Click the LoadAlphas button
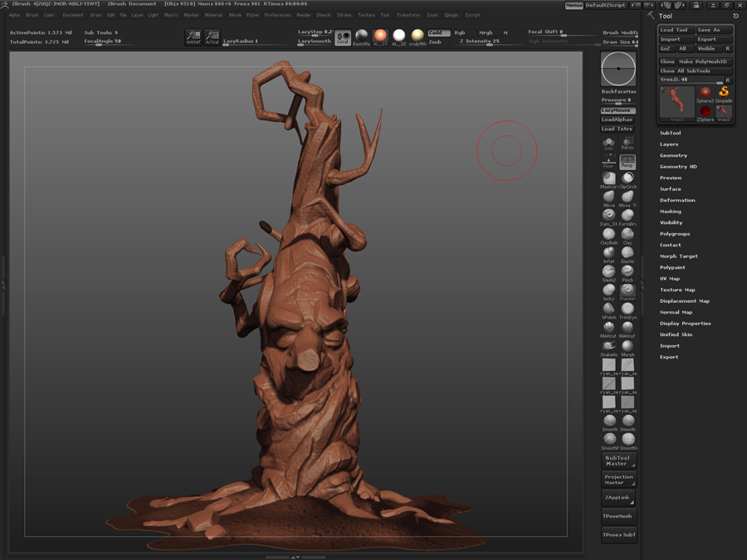Viewport: 747px width, 560px height. pos(618,119)
